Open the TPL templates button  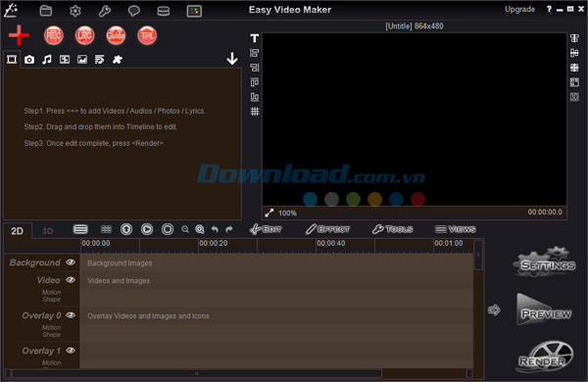[147, 35]
